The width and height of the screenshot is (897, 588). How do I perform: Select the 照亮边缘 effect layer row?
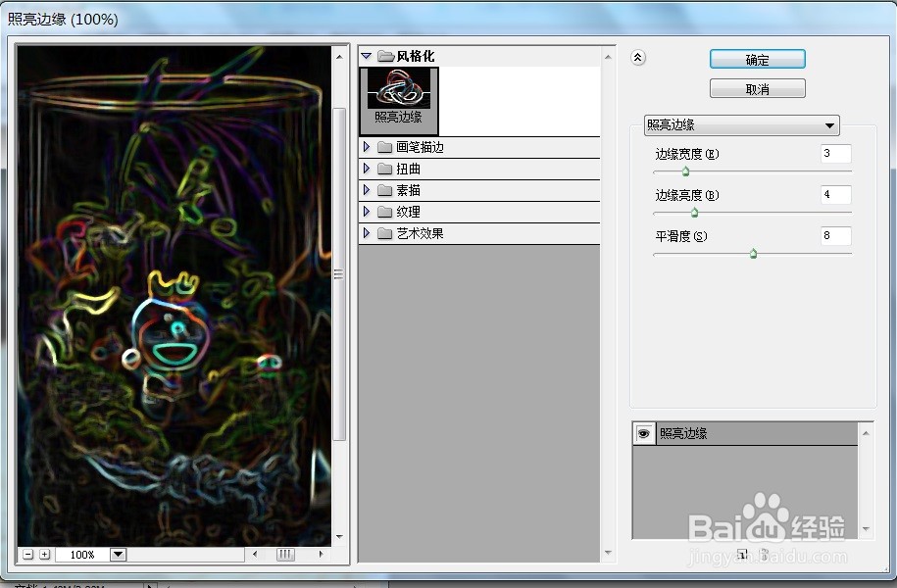click(745, 433)
